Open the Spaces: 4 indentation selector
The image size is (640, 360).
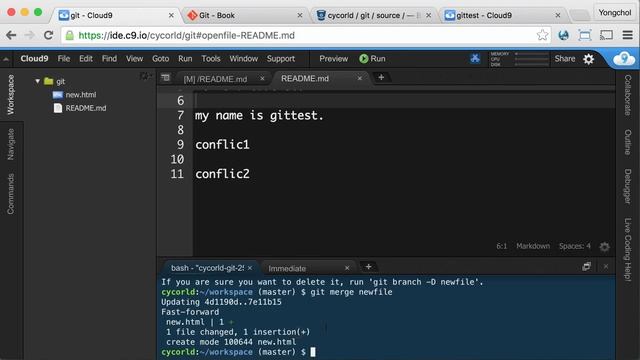(575, 246)
